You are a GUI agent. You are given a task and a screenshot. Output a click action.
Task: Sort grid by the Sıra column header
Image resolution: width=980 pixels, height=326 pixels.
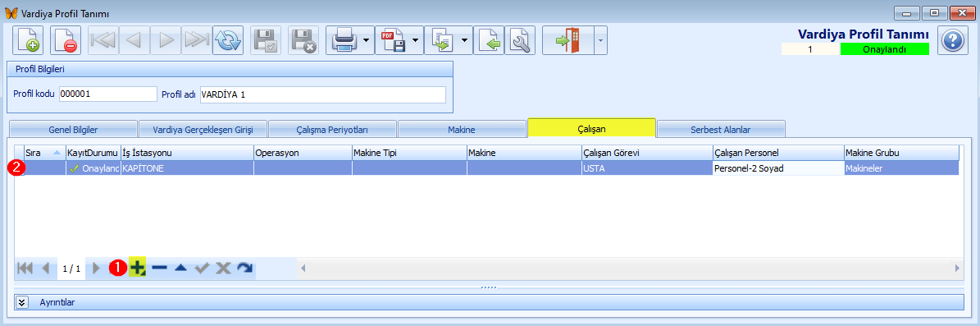point(44,152)
